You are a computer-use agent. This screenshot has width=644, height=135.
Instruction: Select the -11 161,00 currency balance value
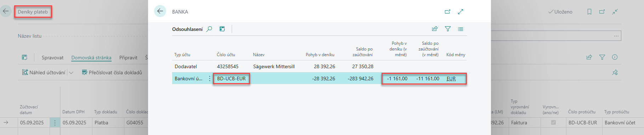tap(428, 79)
